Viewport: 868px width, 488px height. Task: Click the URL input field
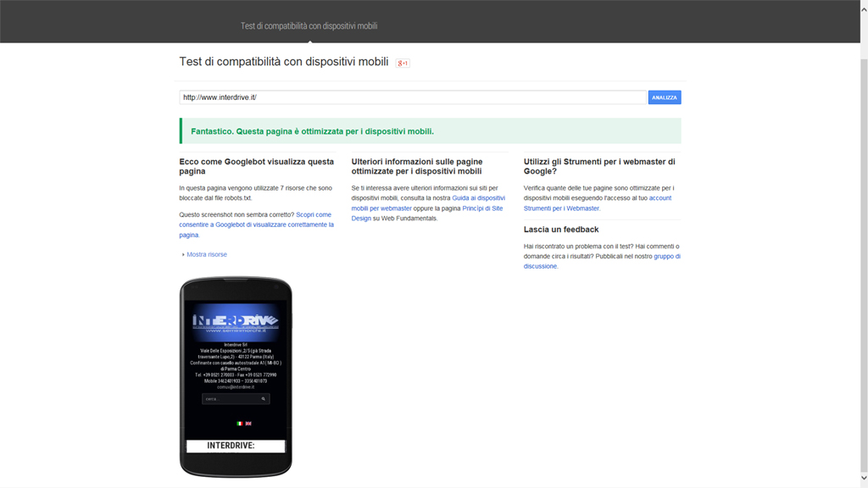coord(413,97)
